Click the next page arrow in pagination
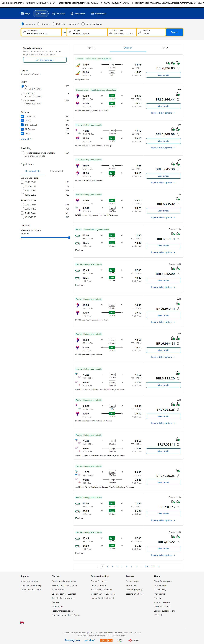Image resolution: width=204 pixels, height=644 pixels. 159,566
